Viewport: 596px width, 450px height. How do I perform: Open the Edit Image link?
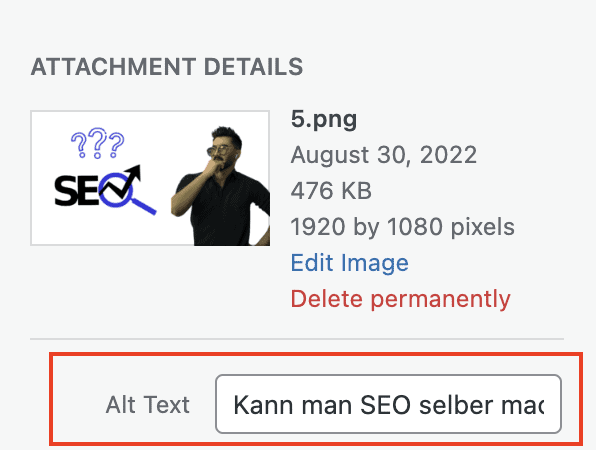[x=349, y=263]
